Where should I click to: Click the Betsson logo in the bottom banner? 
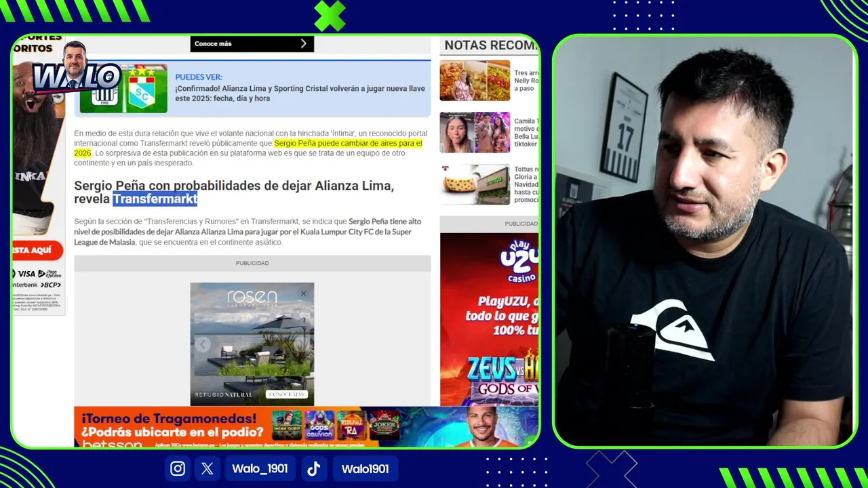[111, 444]
